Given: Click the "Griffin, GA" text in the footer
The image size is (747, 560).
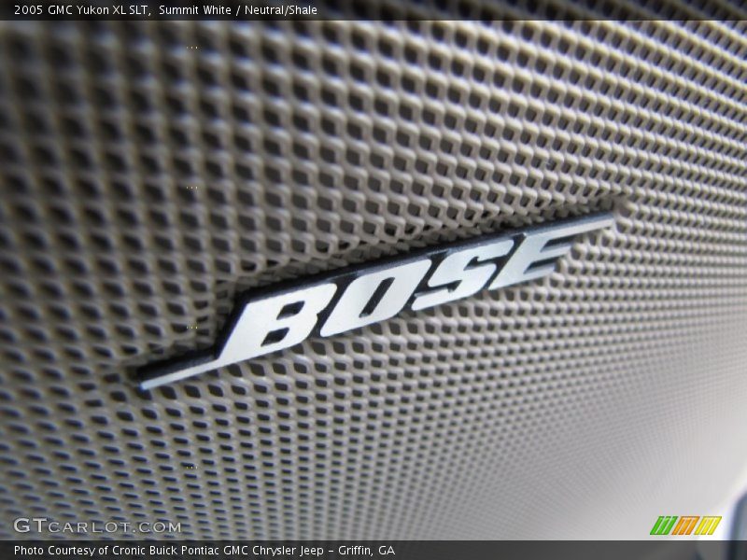Looking at the screenshot, I should tap(366, 551).
